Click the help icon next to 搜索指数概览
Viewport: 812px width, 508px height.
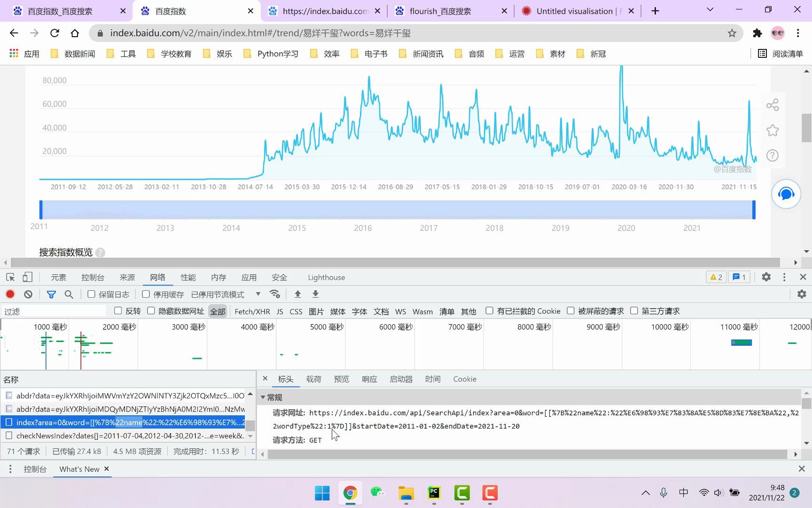100,253
